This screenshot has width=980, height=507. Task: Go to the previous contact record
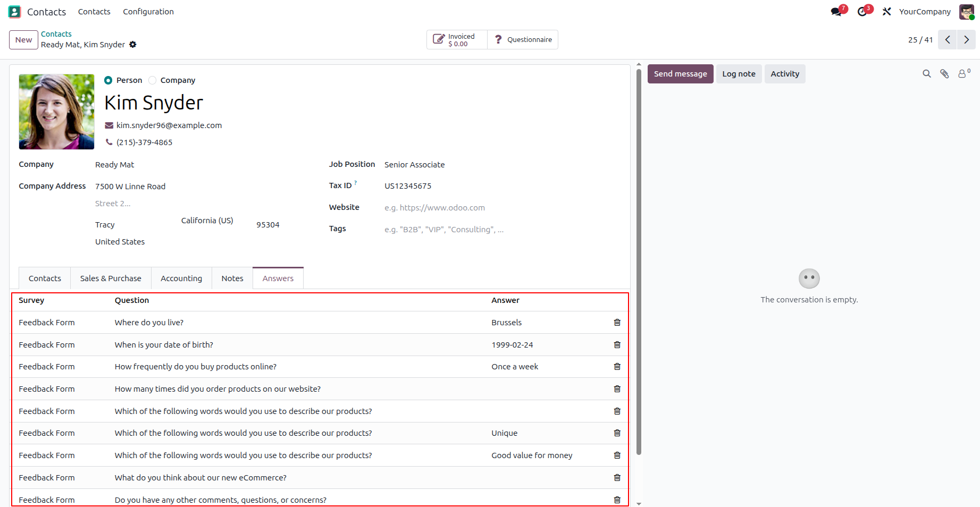click(948, 40)
